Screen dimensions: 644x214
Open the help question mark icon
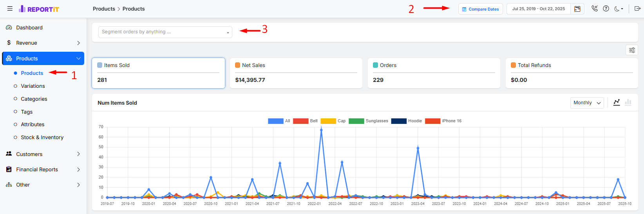coord(606,9)
